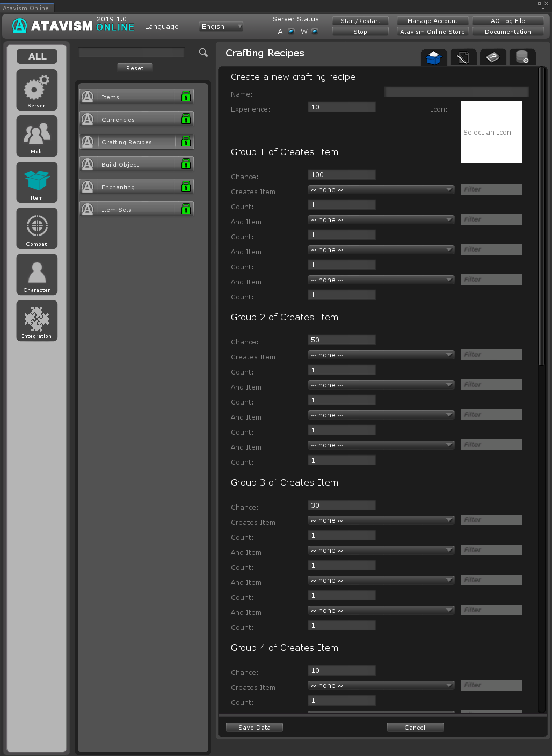This screenshot has height=756, width=552.
Task: Click the recipe Name input field
Action: click(456, 92)
